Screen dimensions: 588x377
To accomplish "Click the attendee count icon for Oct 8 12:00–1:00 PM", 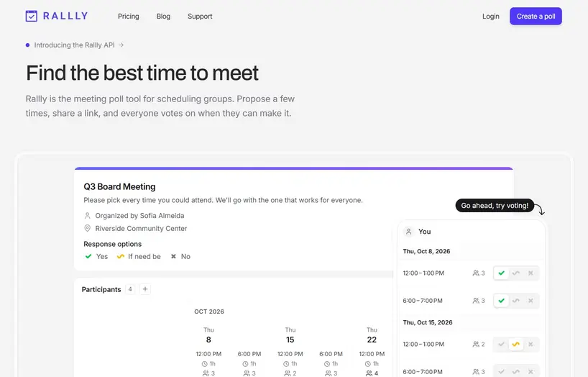I will click(x=475, y=273).
